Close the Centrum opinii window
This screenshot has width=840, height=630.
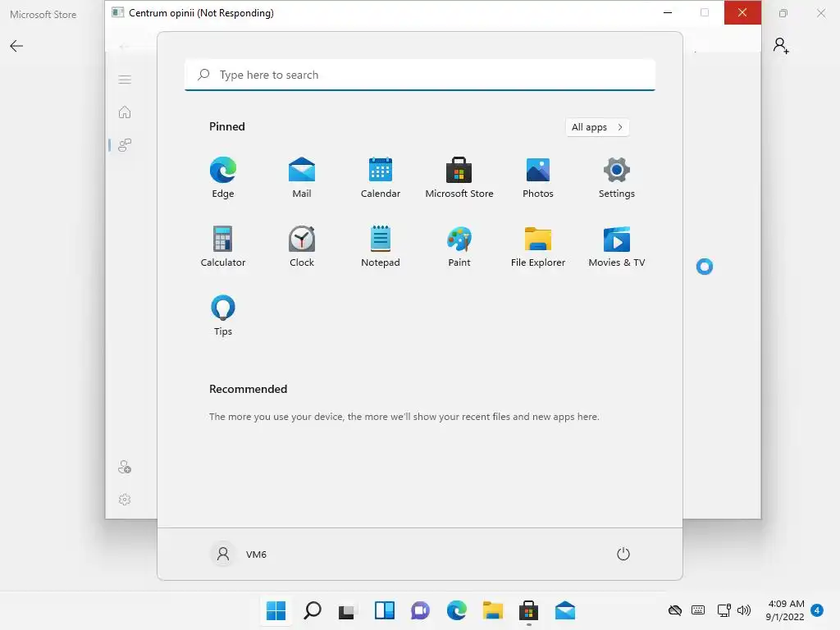[742, 12]
